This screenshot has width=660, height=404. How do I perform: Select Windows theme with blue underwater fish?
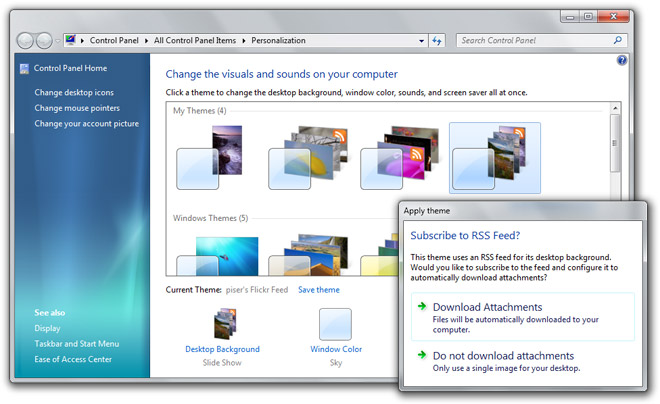pos(217,256)
